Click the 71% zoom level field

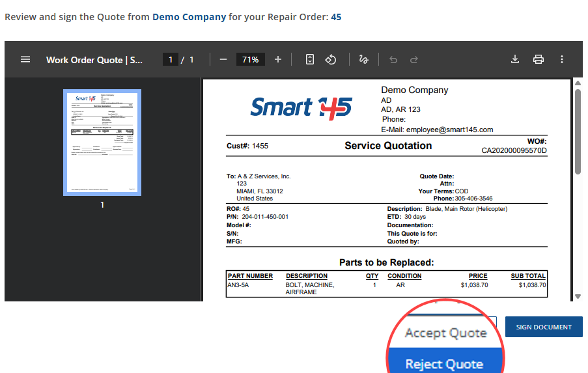250,59
